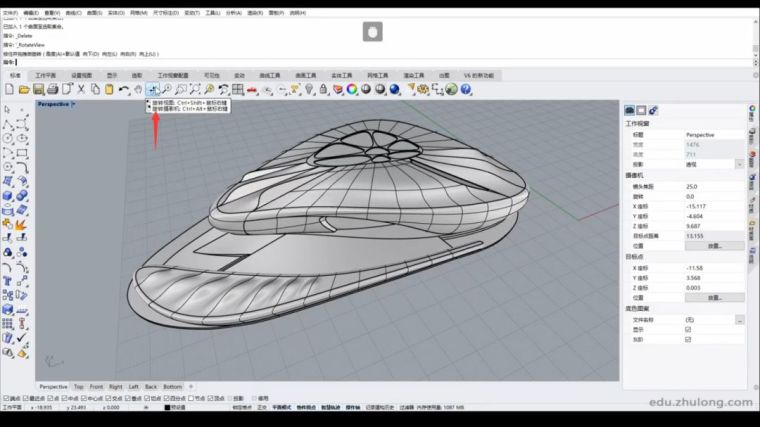The image size is (760, 427).
Task: Open Help with the question mark icon
Action: [466, 89]
